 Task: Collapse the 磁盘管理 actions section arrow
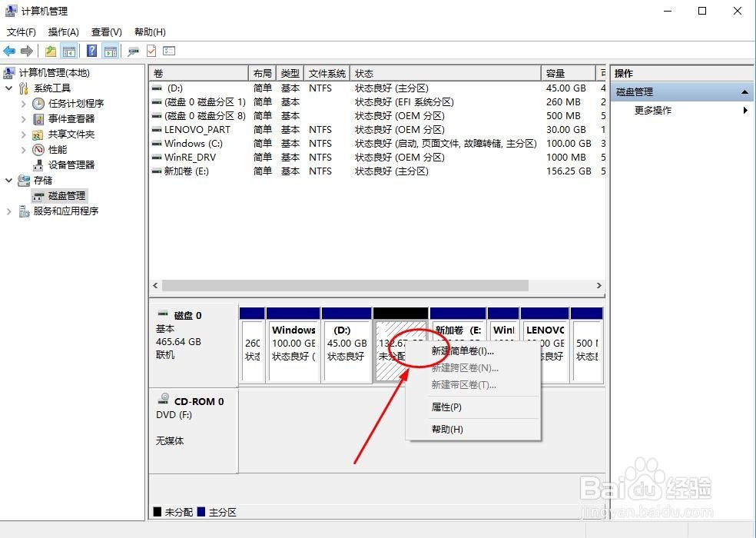744,91
